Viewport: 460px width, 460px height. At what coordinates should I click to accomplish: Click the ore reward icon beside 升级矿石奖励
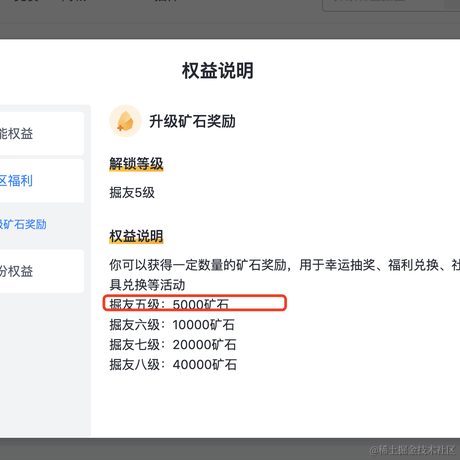click(x=126, y=121)
